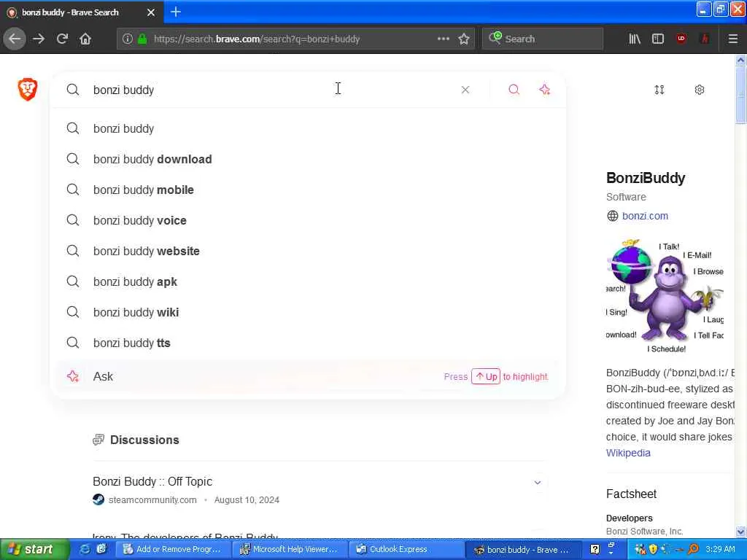Choose the plain 'bonzi buddy' suggestion
Image resolution: width=747 pixels, height=560 pixels.
(308, 128)
